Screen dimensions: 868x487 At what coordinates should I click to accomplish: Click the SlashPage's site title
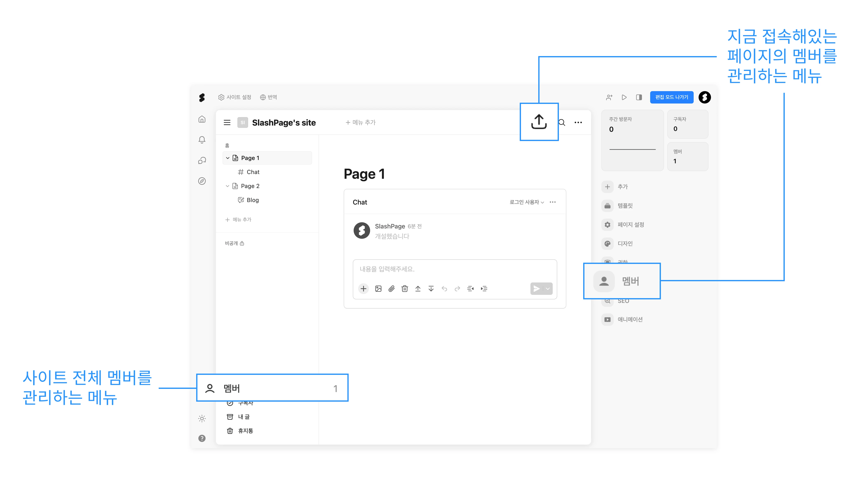coord(284,123)
